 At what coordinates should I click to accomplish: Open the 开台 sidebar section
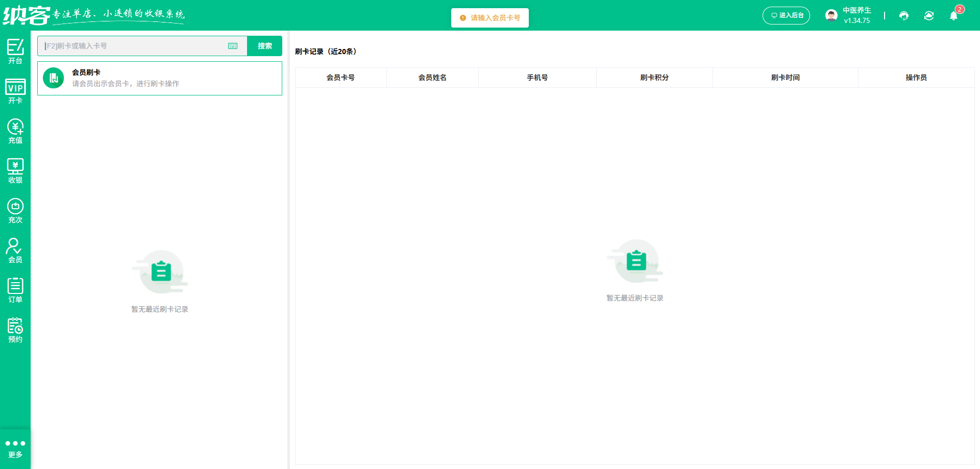(15, 52)
